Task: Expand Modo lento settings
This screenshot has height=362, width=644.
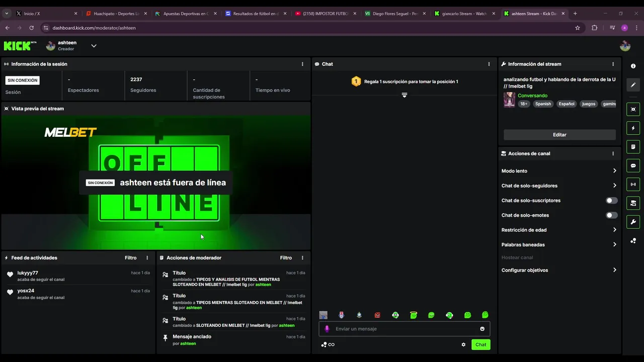Action: (559, 171)
